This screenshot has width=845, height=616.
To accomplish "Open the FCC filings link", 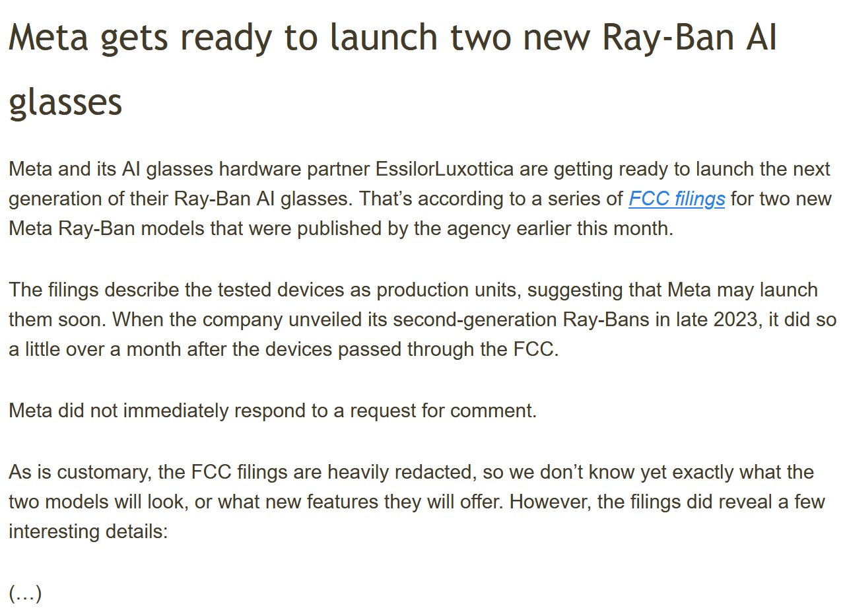I will pyautogui.click(x=677, y=199).
